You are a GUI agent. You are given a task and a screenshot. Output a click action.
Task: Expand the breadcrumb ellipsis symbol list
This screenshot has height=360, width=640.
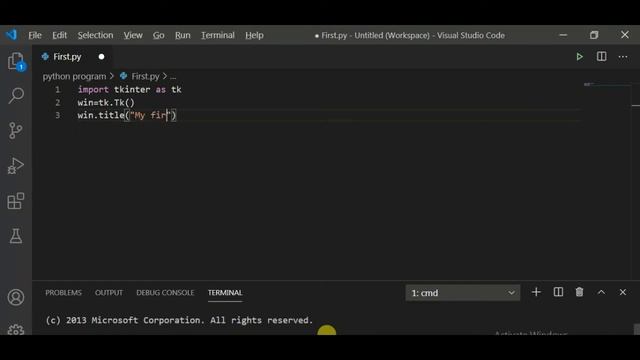tap(173, 76)
